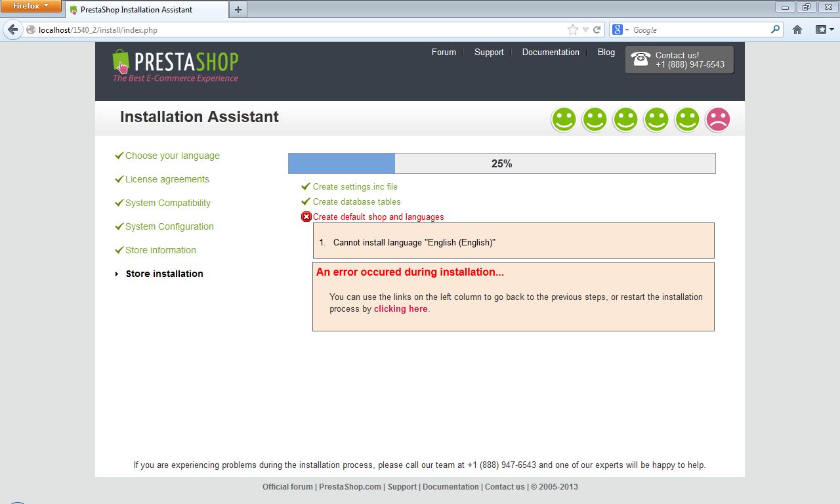Viewport: 840px width, 504px height.
Task: Click the search magnifier icon
Action: pos(776,30)
